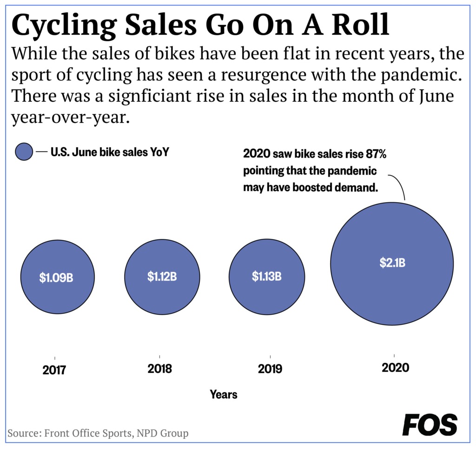Click the tick mark above 2017
Viewport: 476px width, 449px height.
pyautogui.click(x=55, y=358)
